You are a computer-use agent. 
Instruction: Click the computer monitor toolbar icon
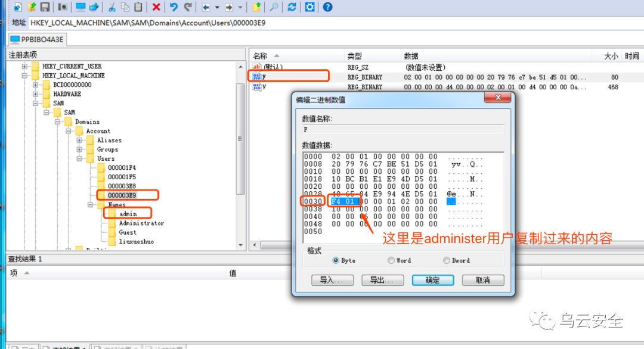coord(80,7)
